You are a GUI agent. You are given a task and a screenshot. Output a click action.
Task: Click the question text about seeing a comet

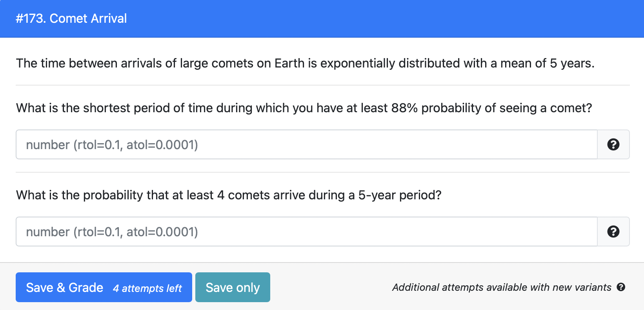click(x=304, y=108)
